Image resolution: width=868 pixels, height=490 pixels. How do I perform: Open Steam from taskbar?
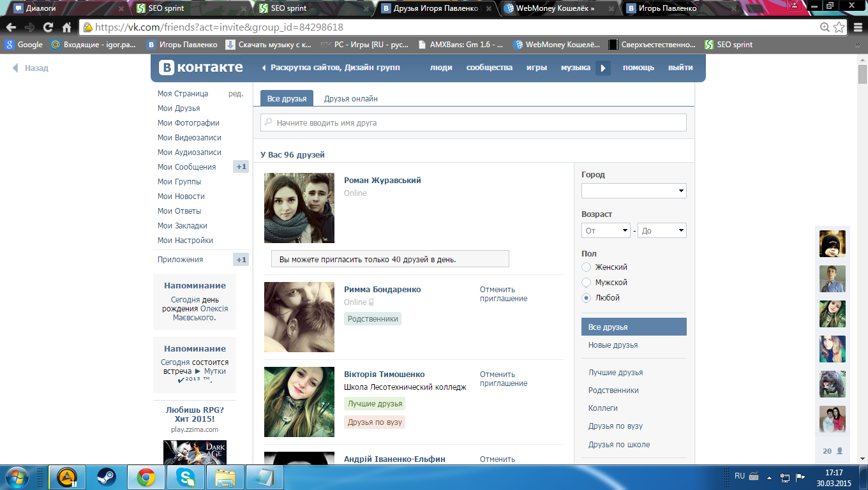click(106, 477)
